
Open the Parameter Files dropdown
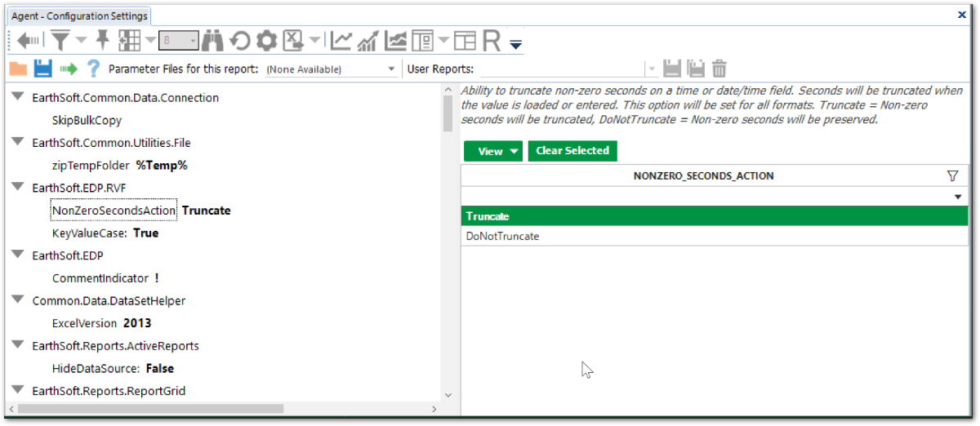[x=392, y=69]
